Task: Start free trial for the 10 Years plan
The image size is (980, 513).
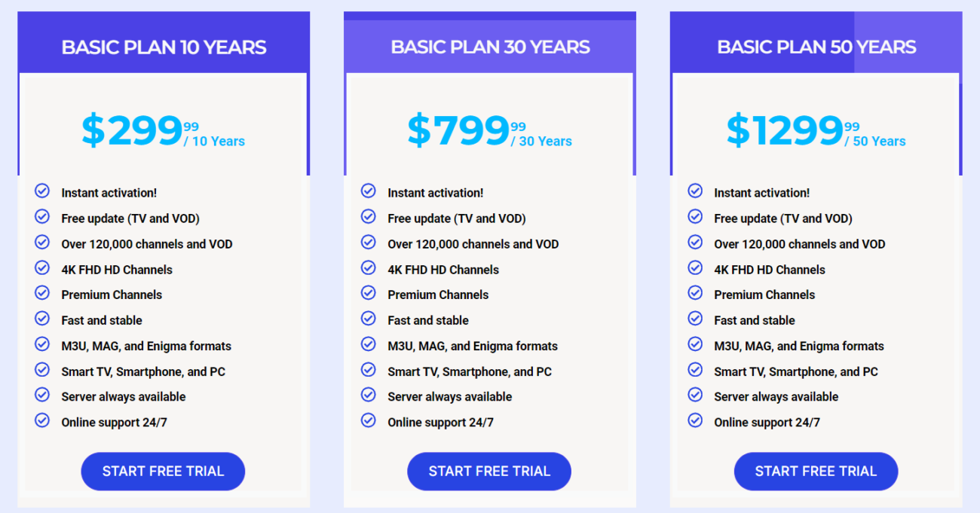Action: pyautogui.click(x=163, y=472)
